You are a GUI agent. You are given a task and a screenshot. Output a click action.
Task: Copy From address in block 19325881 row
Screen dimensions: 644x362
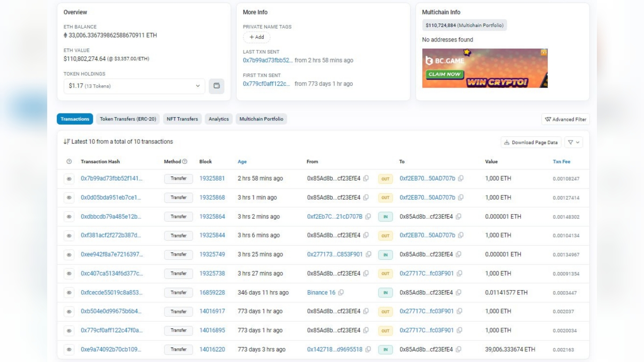[366, 178]
